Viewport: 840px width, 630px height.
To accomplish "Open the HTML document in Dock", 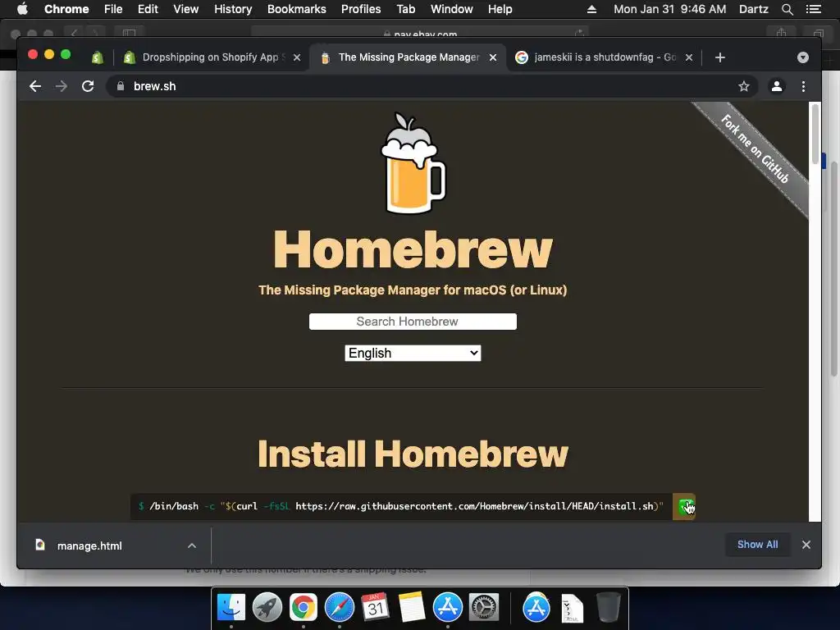I will pos(572,609).
